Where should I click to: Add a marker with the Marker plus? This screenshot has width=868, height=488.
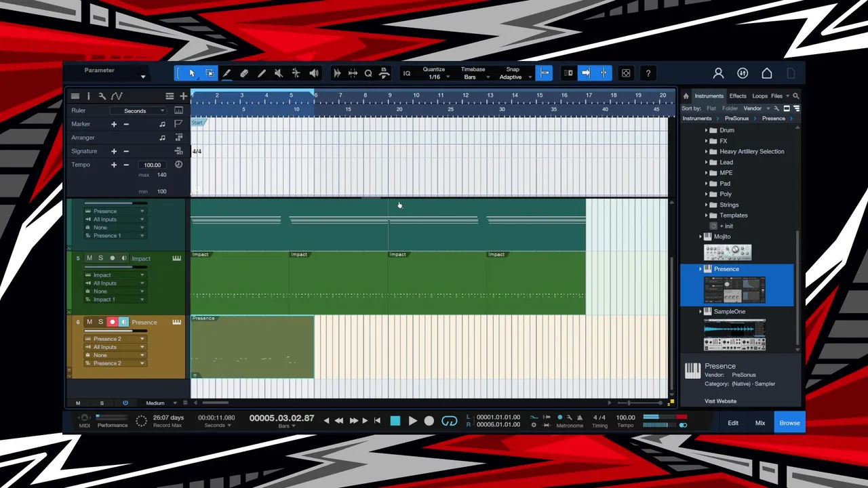114,124
